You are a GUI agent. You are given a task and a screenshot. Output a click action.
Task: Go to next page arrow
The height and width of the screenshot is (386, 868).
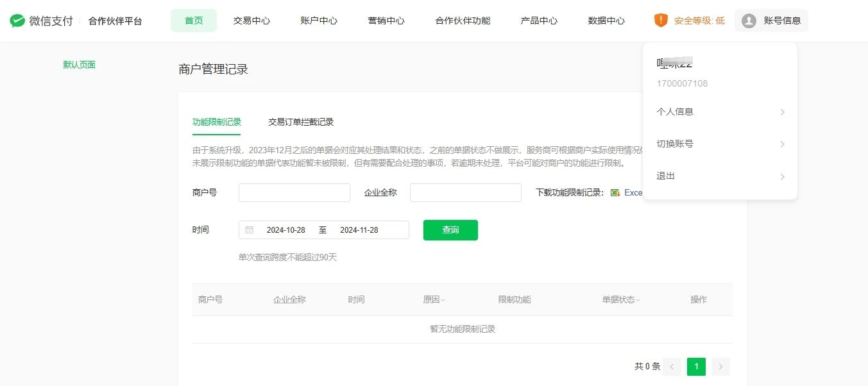(x=721, y=367)
